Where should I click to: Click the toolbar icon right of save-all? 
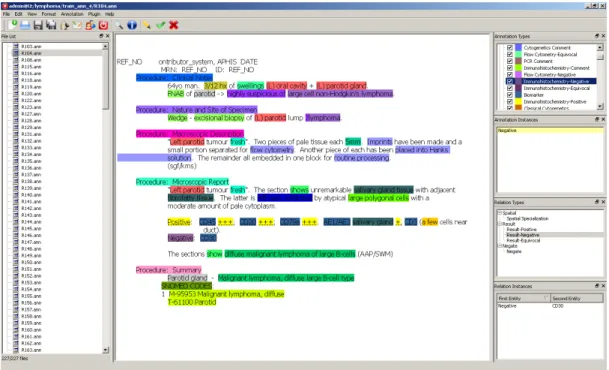point(64,25)
